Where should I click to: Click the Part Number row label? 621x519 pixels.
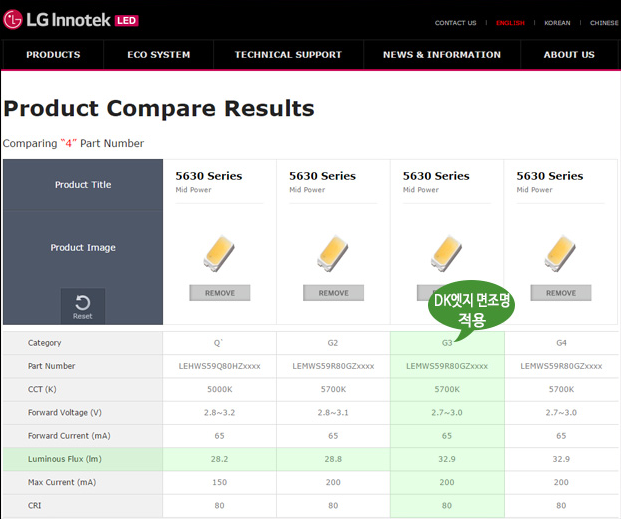point(51,366)
